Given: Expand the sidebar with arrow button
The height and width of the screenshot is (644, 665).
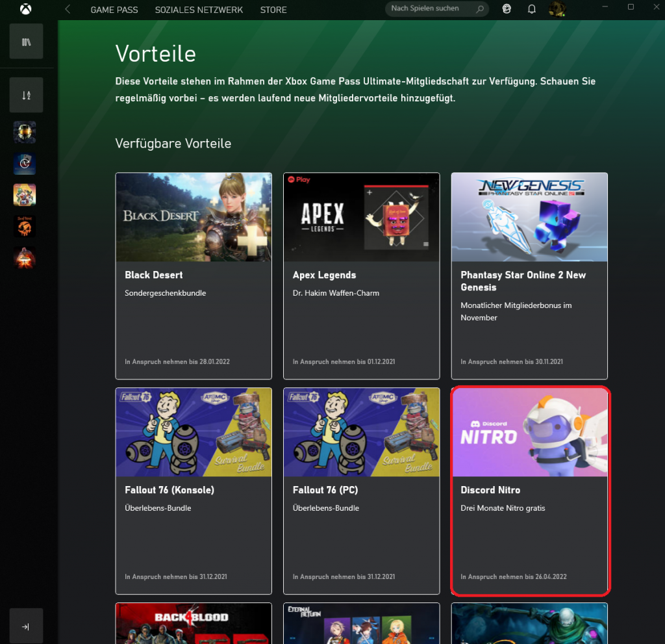Looking at the screenshot, I should point(26,626).
